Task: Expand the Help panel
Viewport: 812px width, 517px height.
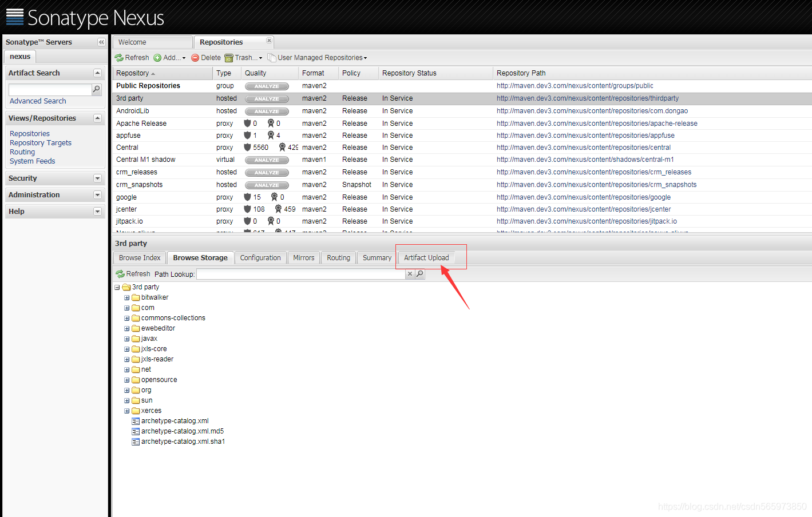Action: (x=97, y=212)
